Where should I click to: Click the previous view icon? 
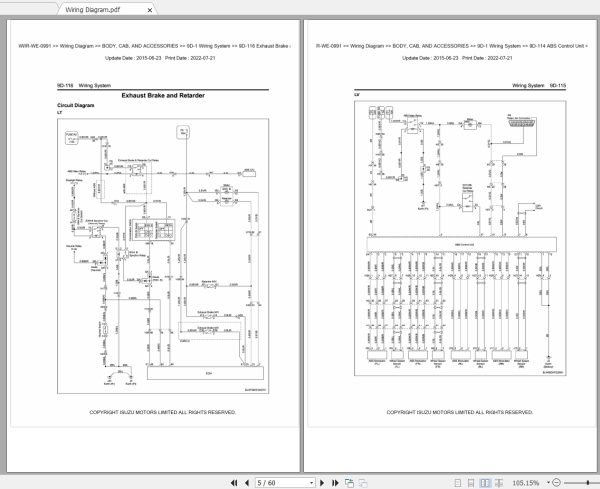pyautogui.click(x=349, y=483)
